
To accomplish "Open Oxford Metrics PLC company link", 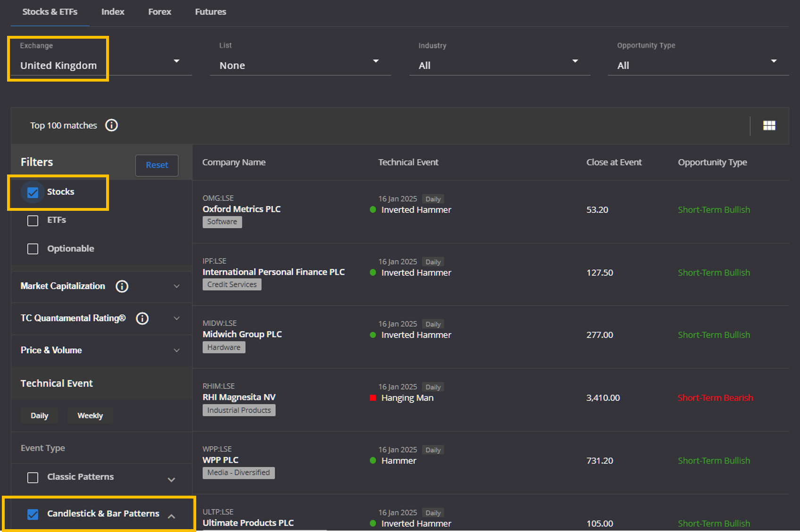I will coord(242,209).
